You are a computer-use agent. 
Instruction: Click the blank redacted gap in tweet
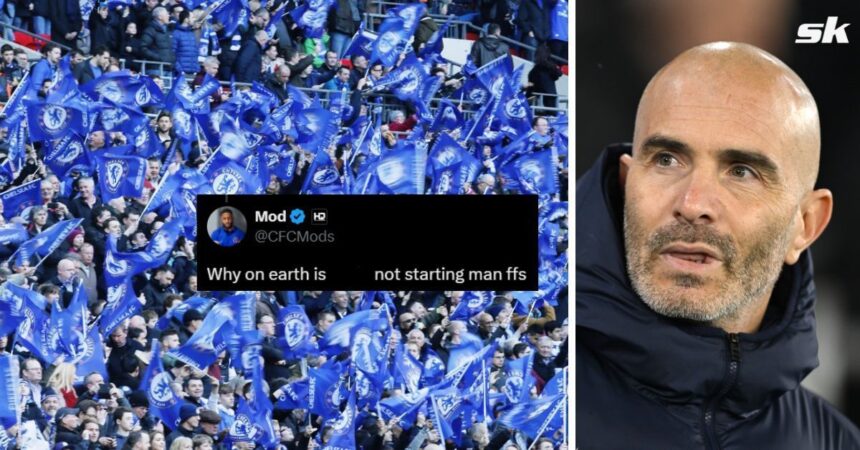pyautogui.click(x=350, y=274)
